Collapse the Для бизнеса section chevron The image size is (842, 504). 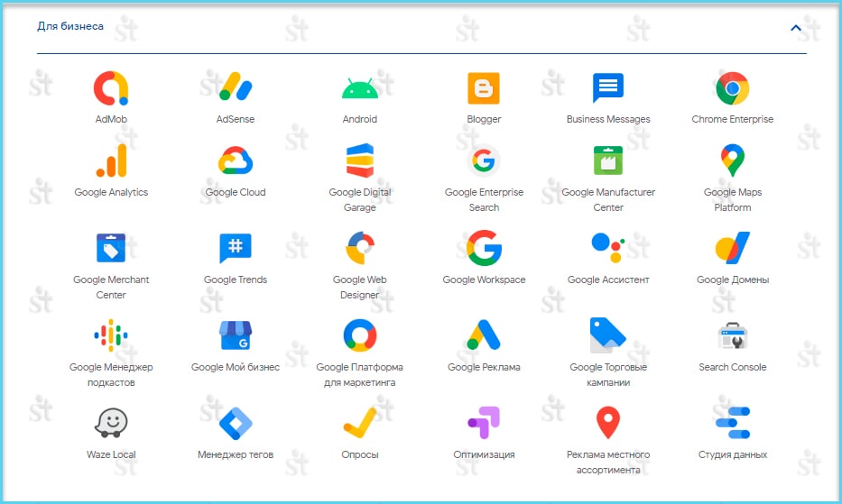click(x=796, y=27)
